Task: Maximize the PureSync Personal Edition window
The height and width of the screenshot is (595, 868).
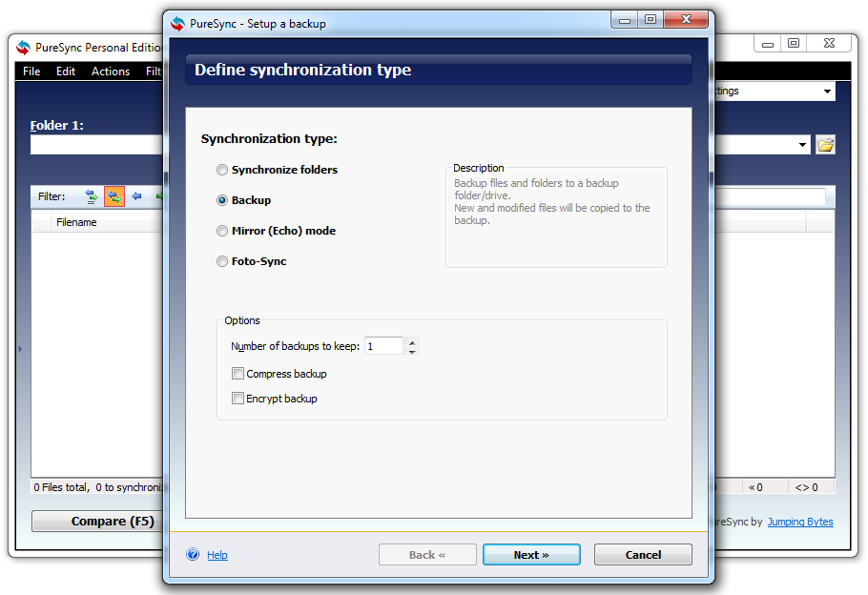Action: [794, 43]
